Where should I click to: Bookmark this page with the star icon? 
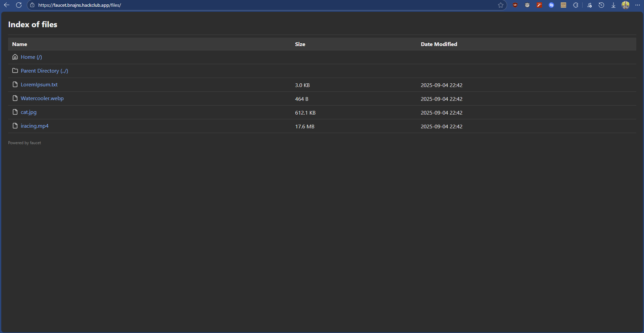(500, 5)
